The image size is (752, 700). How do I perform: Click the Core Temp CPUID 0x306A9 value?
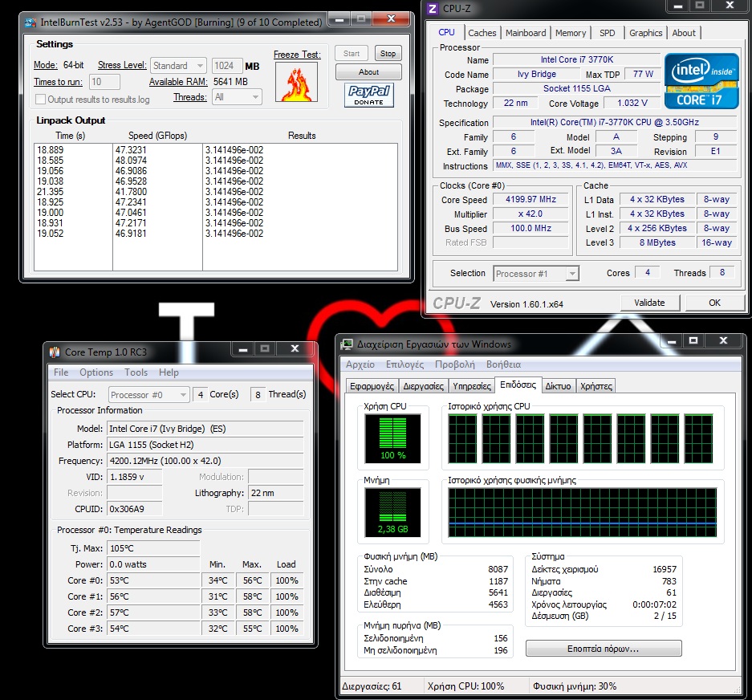134,509
